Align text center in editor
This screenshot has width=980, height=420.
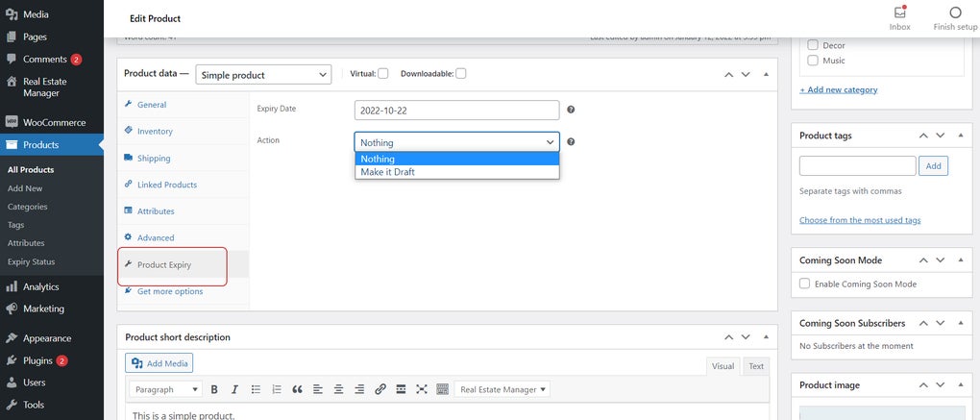coord(338,389)
